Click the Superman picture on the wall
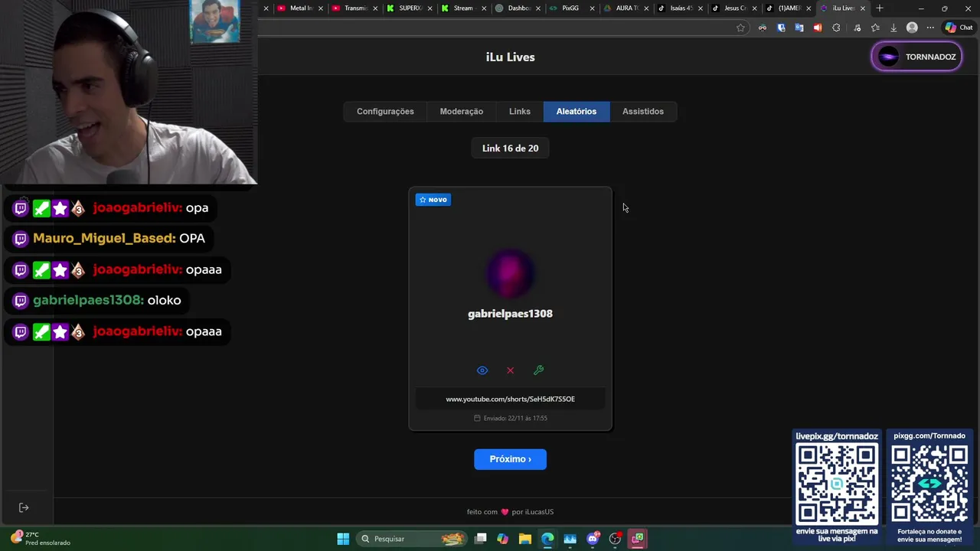The image size is (980, 551). 214,21
